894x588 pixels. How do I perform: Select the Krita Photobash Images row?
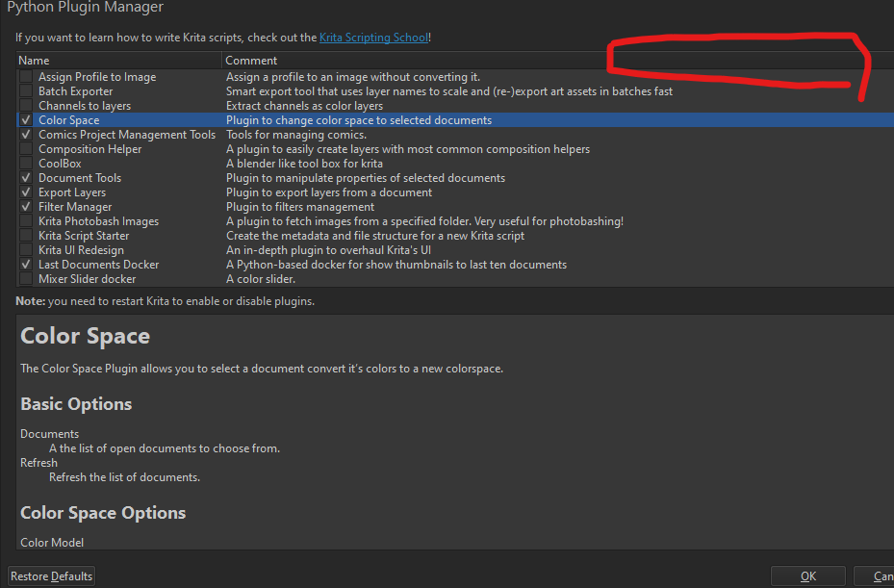(x=98, y=221)
